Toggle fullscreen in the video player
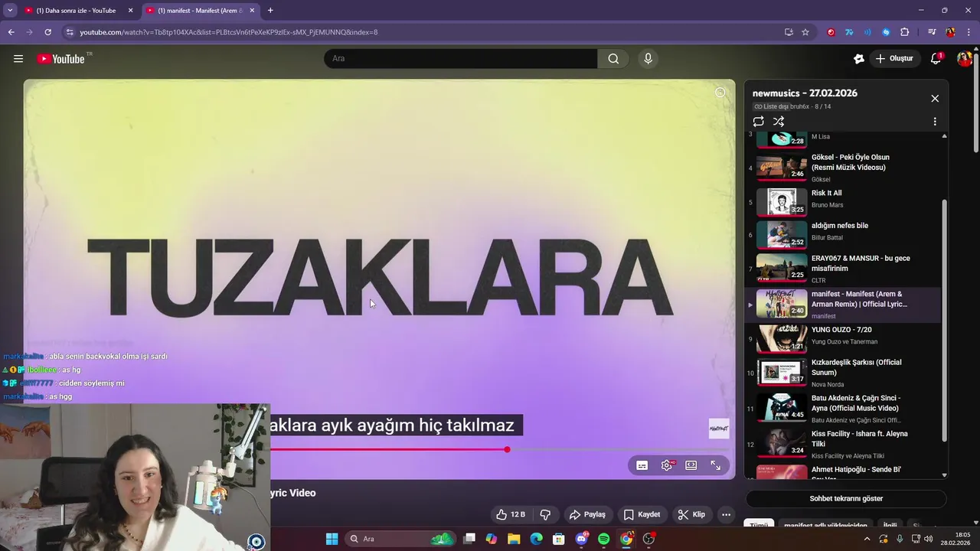The width and height of the screenshot is (980, 551). pyautogui.click(x=715, y=465)
